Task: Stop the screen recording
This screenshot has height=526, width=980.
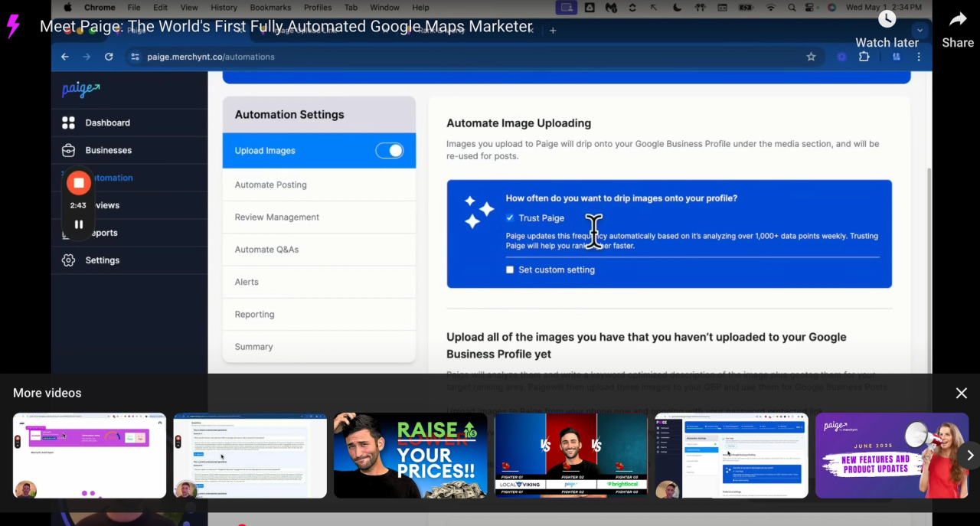Action: click(78, 182)
